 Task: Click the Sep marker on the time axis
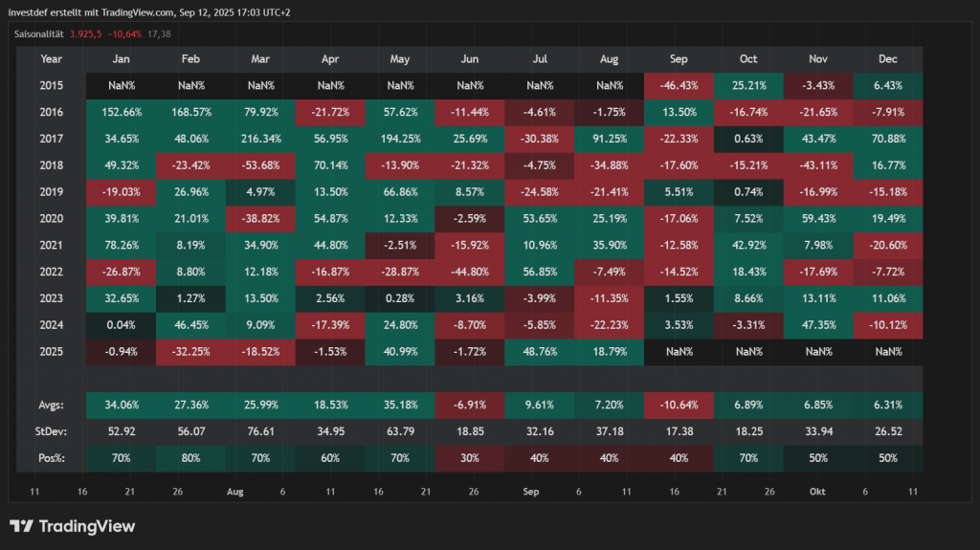point(531,491)
